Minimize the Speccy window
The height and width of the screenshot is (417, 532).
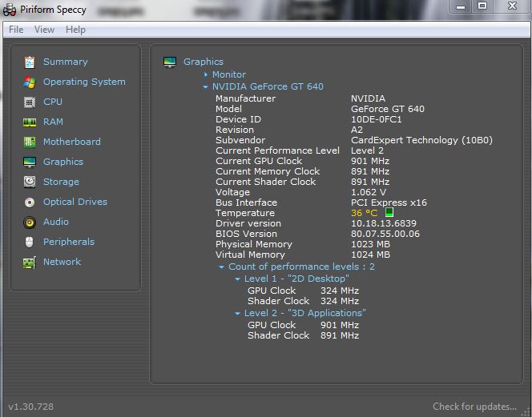coord(461,6)
